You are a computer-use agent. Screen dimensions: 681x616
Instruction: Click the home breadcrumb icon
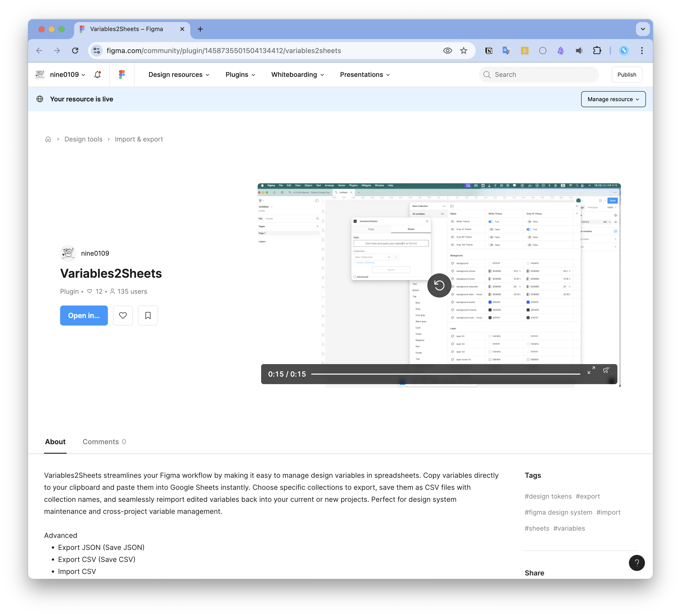(x=48, y=139)
